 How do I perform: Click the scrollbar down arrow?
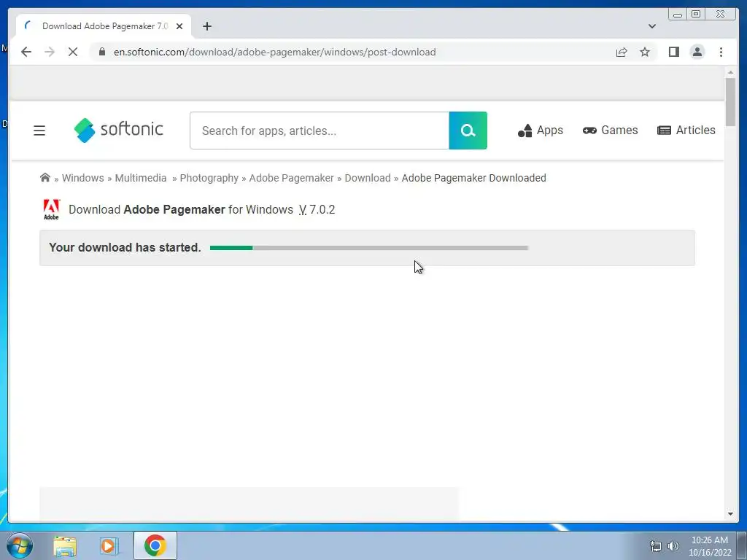(x=730, y=514)
